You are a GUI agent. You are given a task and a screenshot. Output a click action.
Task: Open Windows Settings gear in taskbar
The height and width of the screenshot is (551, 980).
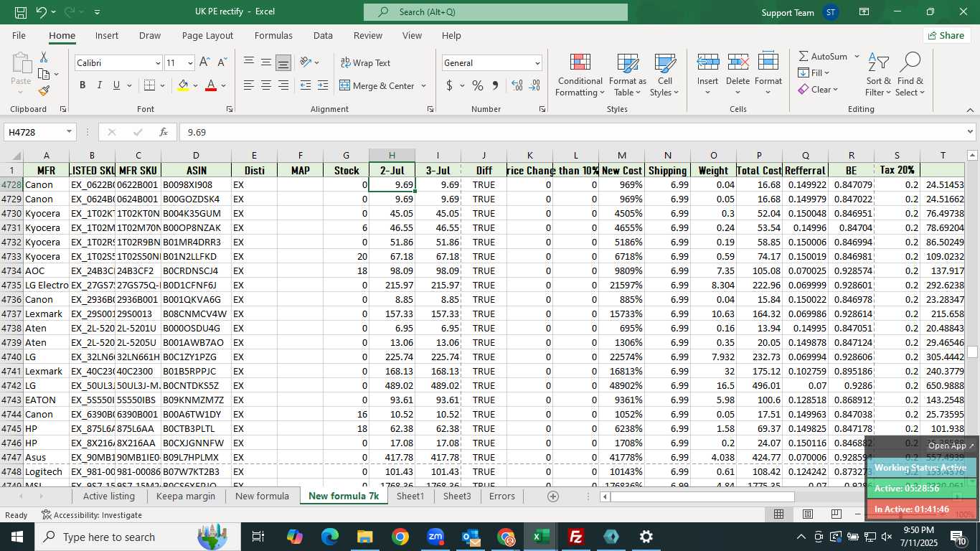[x=646, y=537]
